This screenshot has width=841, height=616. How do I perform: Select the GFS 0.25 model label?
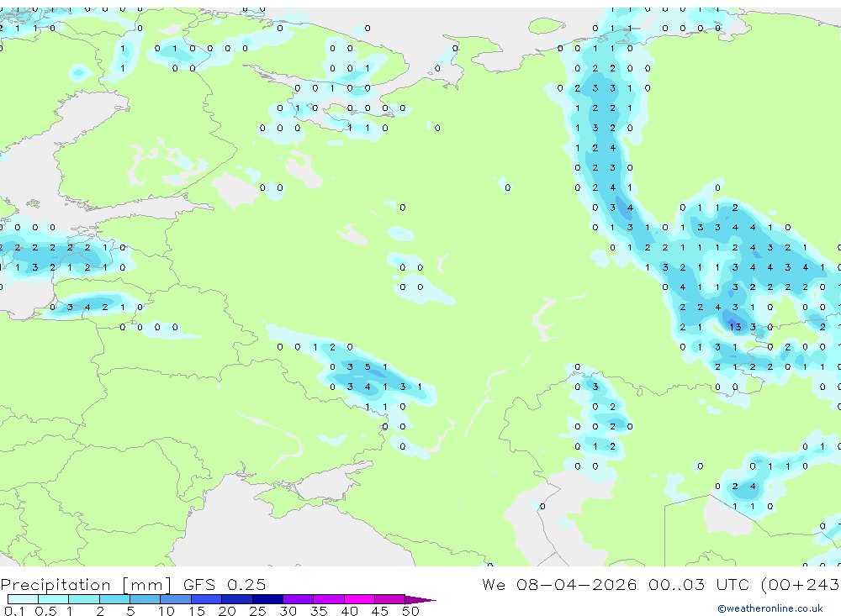pyautogui.click(x=225, y=584)
